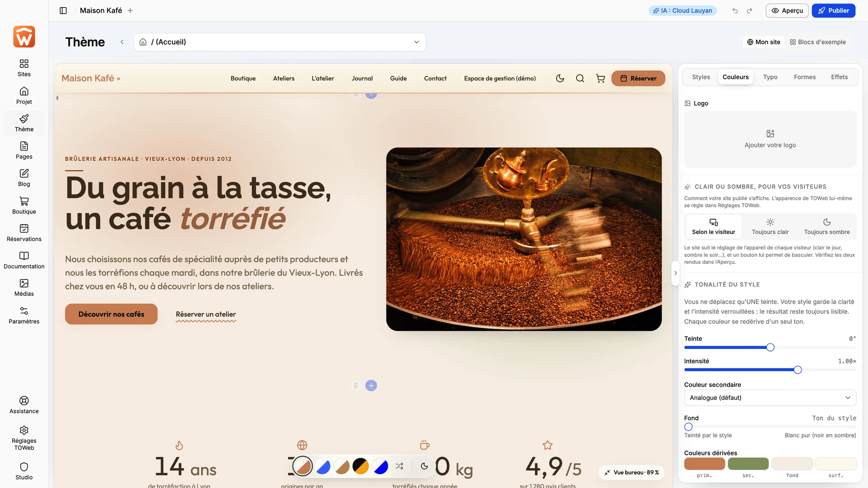Click the 'Réserver un atelier' link
The width and height of the screenshot is (868, 488).
[206, 314]
